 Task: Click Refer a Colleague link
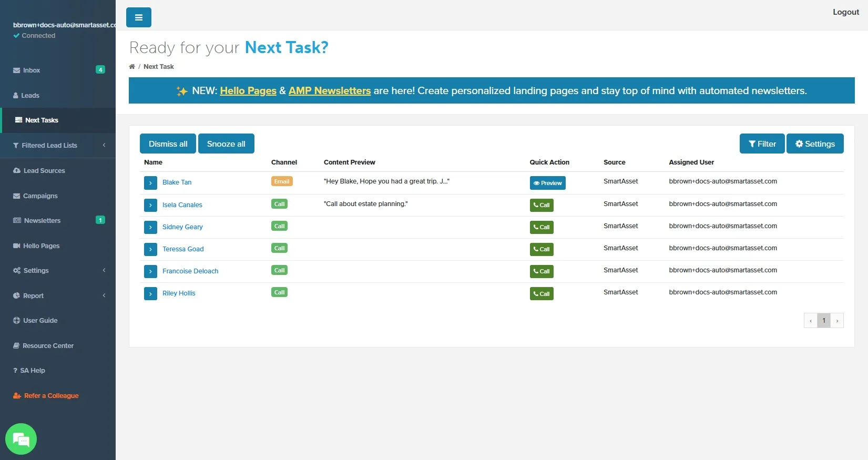tap(58, 395)
